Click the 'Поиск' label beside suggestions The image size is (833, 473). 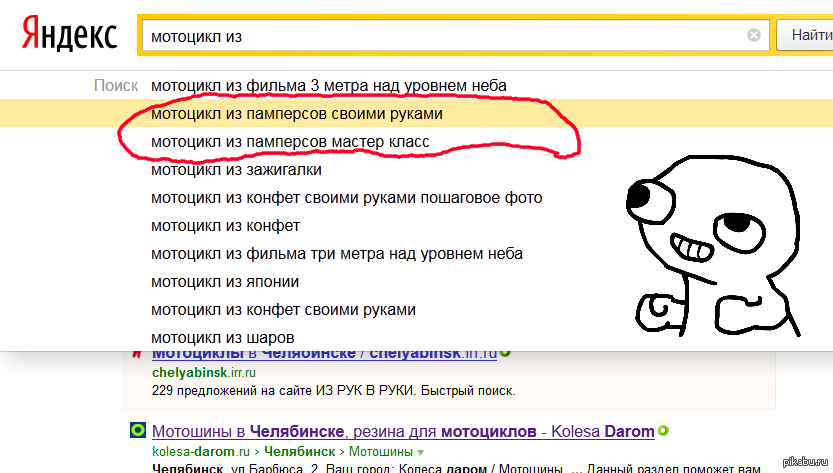116,86
